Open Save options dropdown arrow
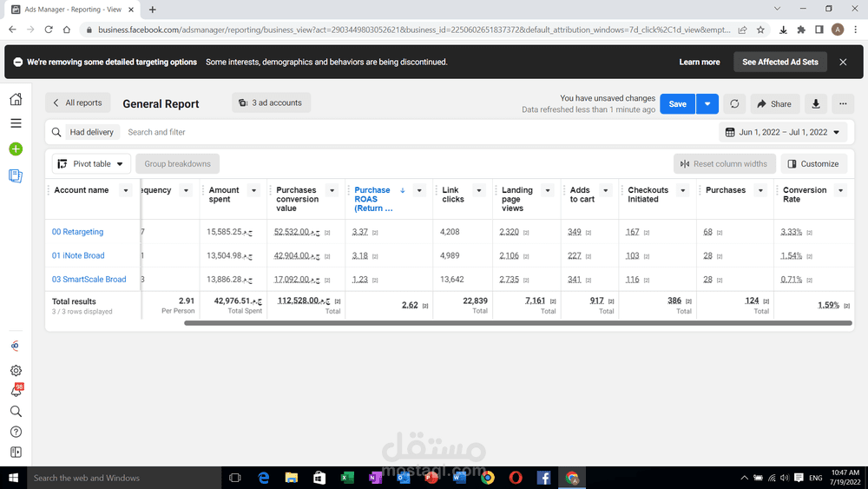 pyautogui.click(x=707, y=104)
